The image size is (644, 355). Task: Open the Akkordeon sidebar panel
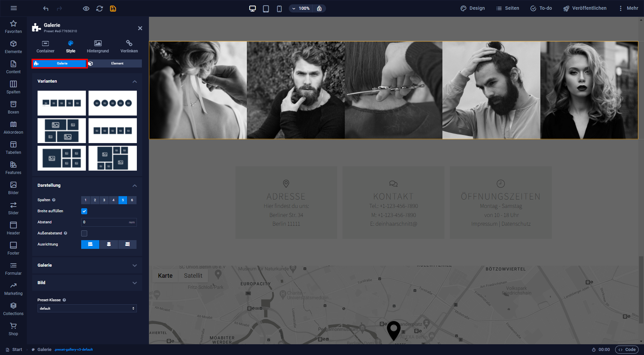point(13,128)
